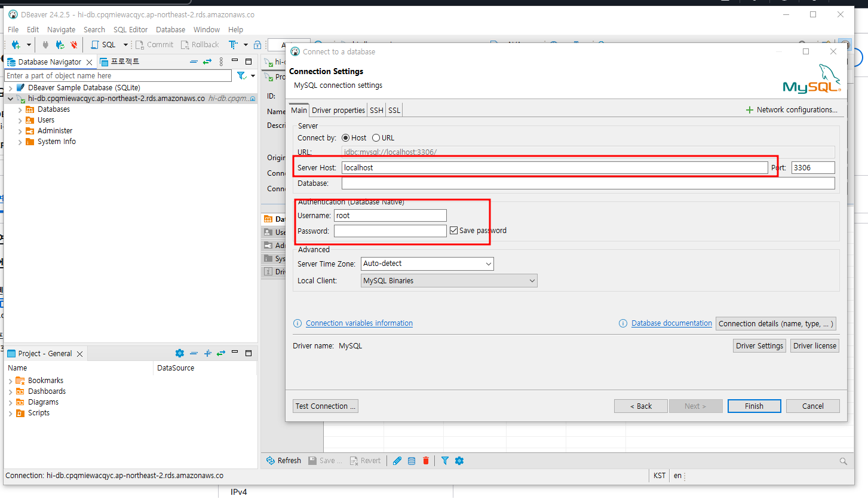Click the Test Connection button
The width and height of the screenshot is (868, 499).
326,406
